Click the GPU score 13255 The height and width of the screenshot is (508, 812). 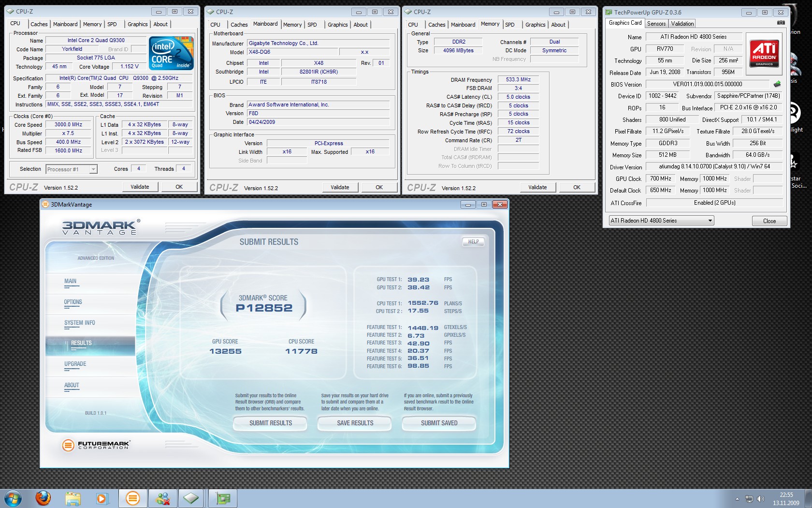tap(225, 351)
